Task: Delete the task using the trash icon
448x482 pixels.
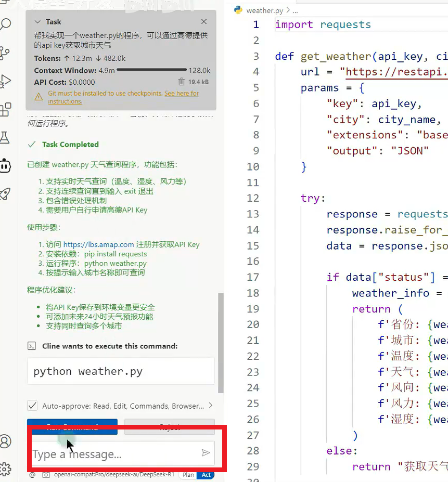Action: click(x=182, y=82)
